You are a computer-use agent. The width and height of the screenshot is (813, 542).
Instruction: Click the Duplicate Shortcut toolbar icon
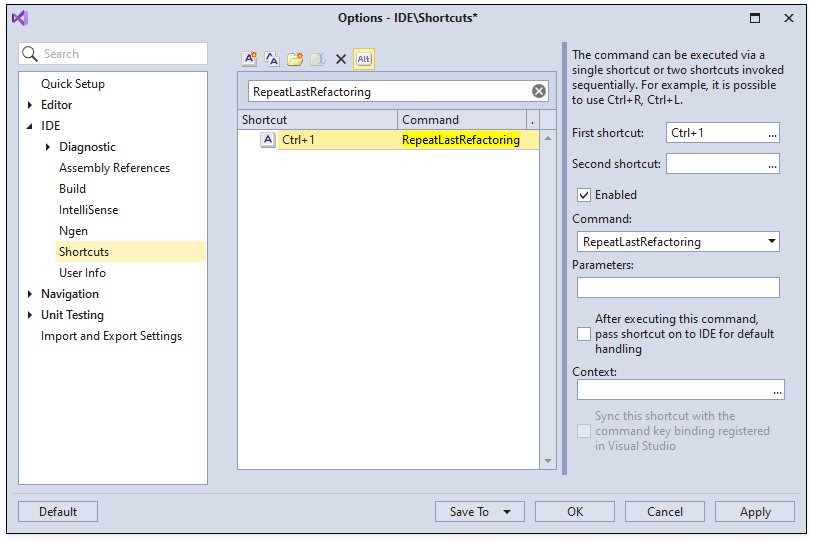click(272, 59)
